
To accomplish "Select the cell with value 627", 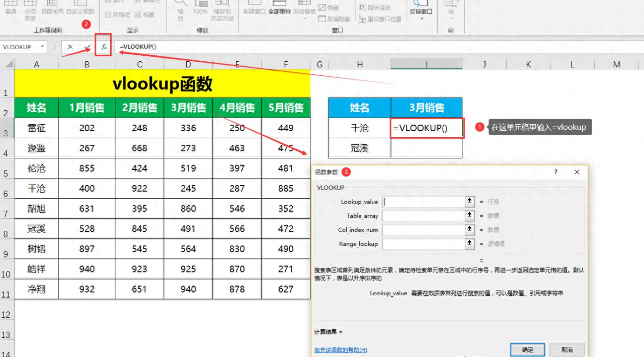I will click(286, 289).
